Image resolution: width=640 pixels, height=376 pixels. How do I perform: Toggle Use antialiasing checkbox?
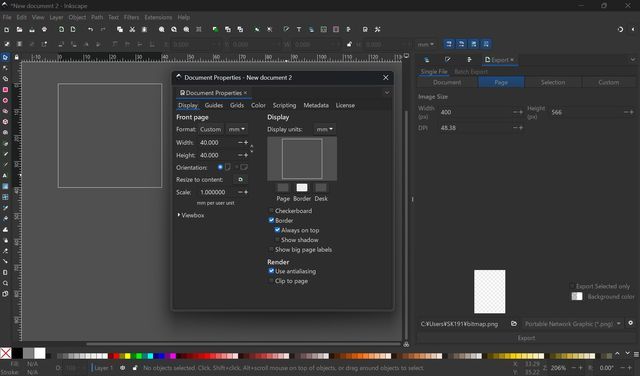click(x=271, y=271)
